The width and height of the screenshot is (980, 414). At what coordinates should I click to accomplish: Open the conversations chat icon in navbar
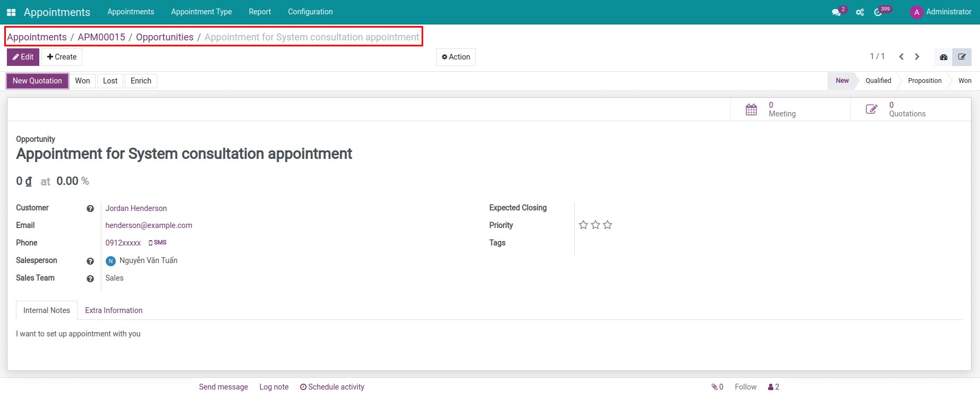tap(836, 12)
